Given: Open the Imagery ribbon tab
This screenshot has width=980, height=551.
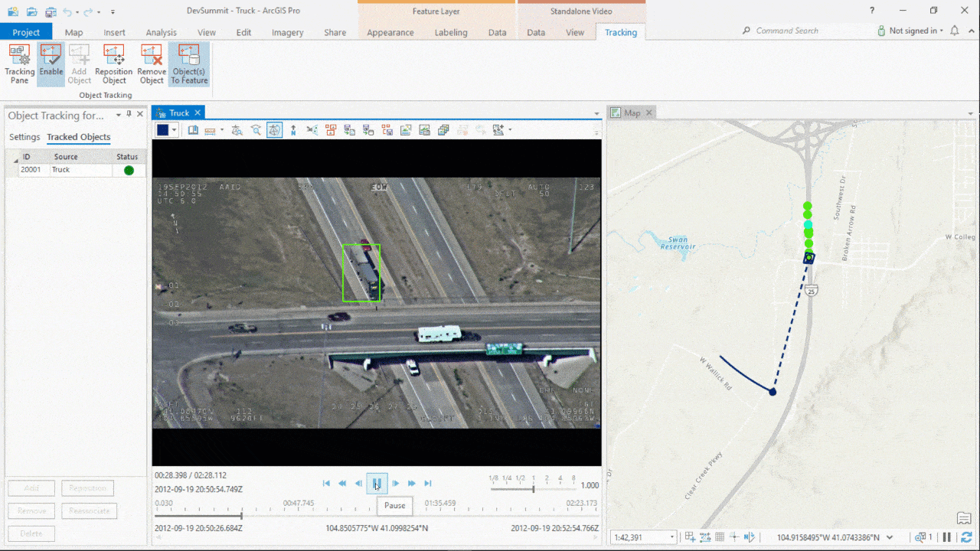Looking at the screenshot, I should pos(288,32).
